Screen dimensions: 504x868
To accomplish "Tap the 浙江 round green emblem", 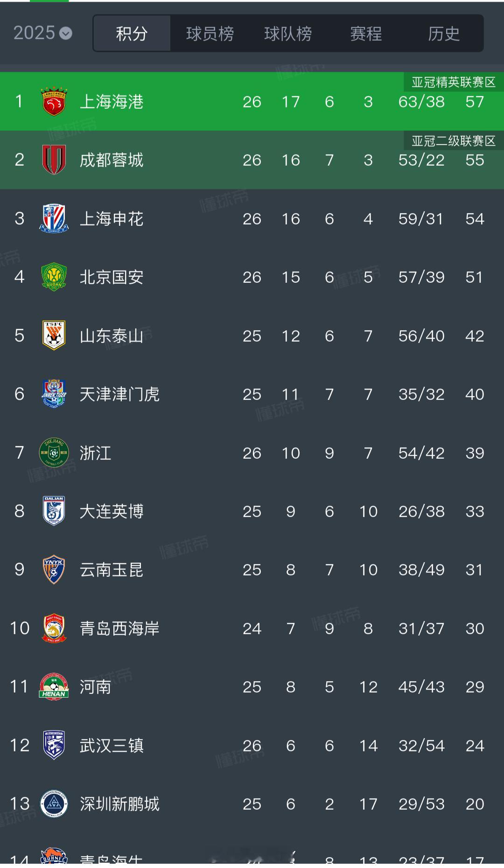I will (x=54, y=453).
